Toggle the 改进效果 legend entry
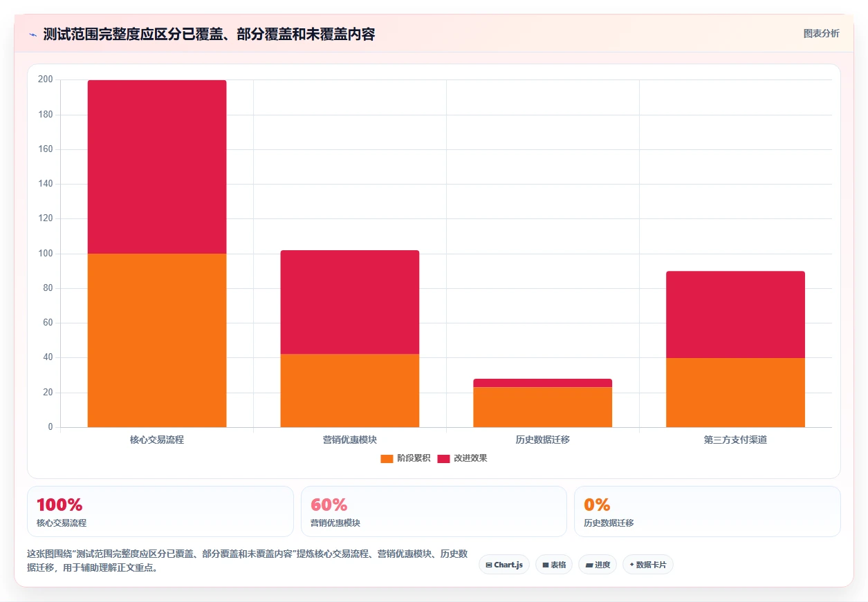This screenshot has width=868, height=602. [x=462, y=458]
